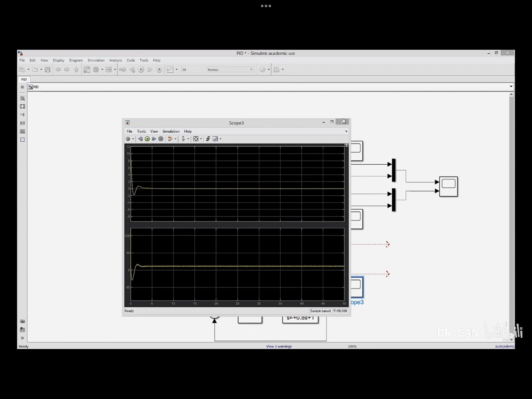Open the Code menu in Simulink
The width and height of the screenshot is (532, 399).
pos(131,60)
